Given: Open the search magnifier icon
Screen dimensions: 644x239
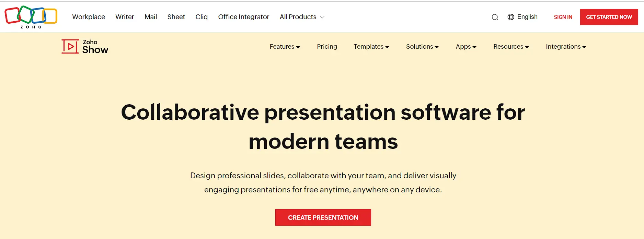Looking at the screenshot, I should tap(495, 17).
